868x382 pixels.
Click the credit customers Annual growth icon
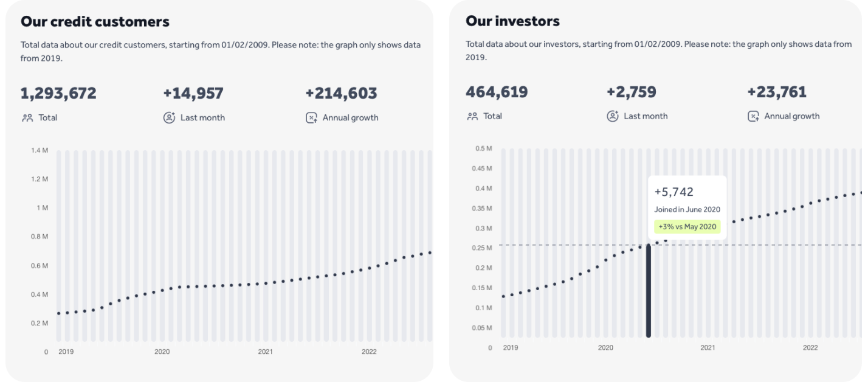(311, 118)
